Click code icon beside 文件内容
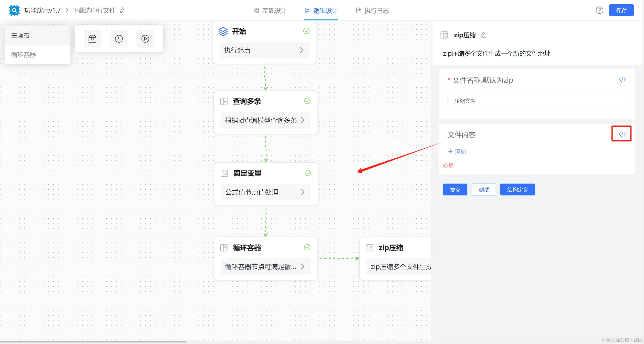The height and width of the screenshot is (344, 644). pos(622,134)
